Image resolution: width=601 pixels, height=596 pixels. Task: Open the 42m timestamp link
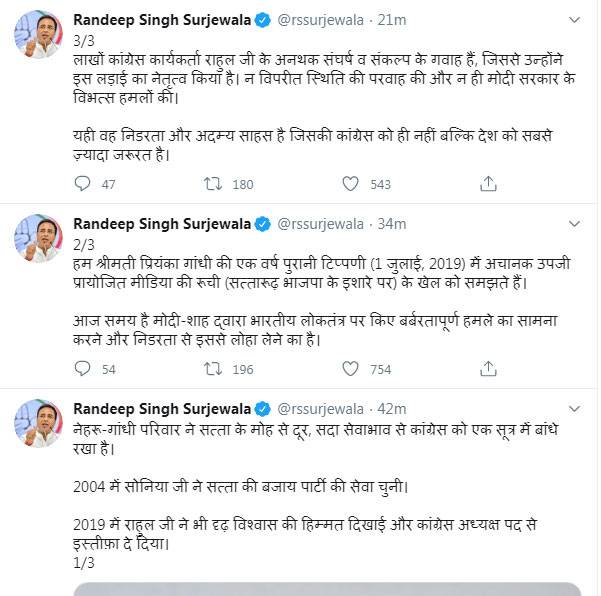393,408
